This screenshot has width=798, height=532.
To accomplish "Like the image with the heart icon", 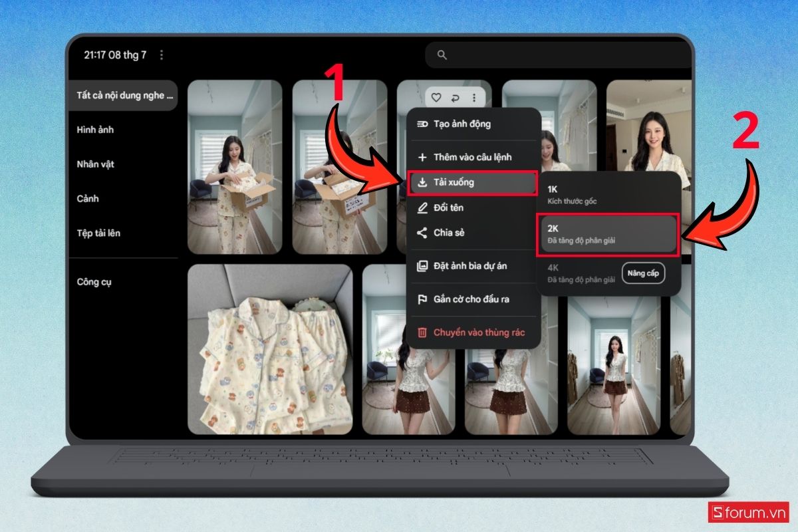I will coord(436,98).
